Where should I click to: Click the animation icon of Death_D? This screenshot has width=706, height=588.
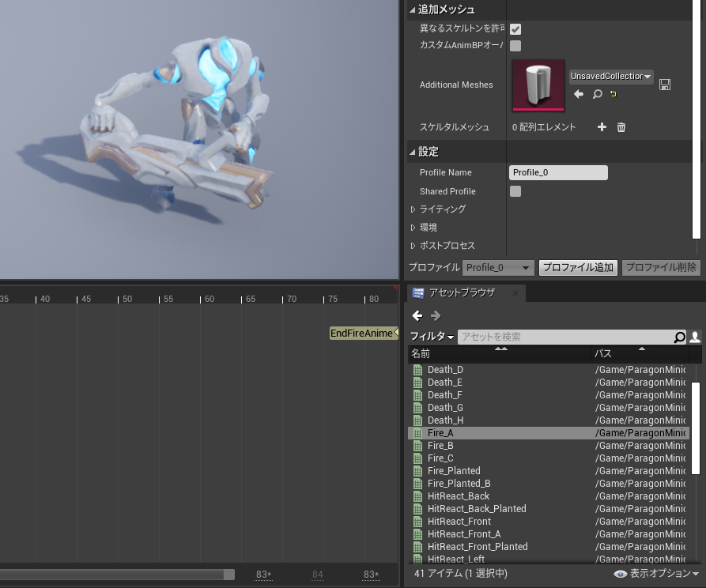(x=418, y=370)
